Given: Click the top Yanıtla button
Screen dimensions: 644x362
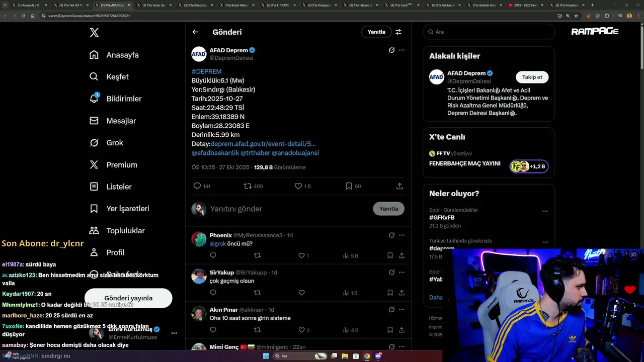Looking at the screenshot, I should [x=376, y=32].
